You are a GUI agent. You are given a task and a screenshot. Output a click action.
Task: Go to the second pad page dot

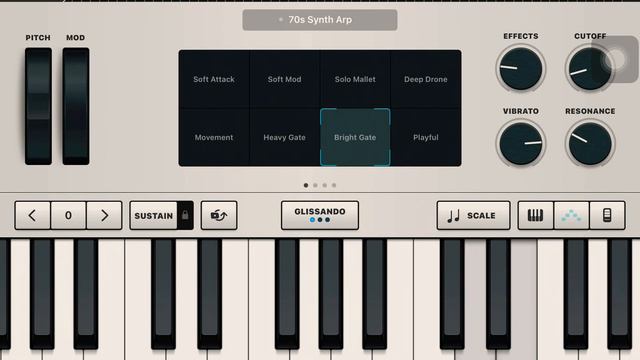(x=315, y=185)
